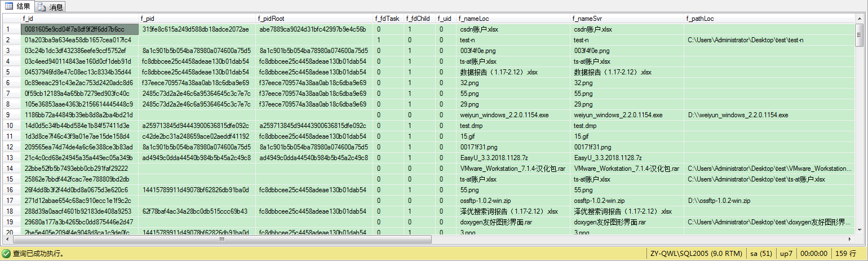Click f_nameLoc cell 泽优搜索词报告（1.17-2.12）.xlsx
Screen dimensions: 868x261
[x=513, y=211]
